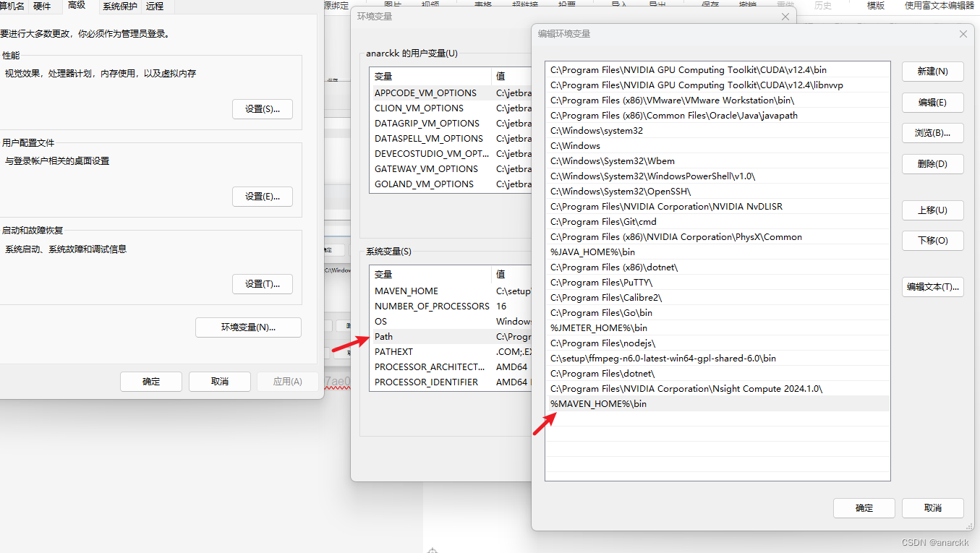This screenshot has height=553, width=980.
Task: Select the OS system variable row
Action: (x=451, y=322)
